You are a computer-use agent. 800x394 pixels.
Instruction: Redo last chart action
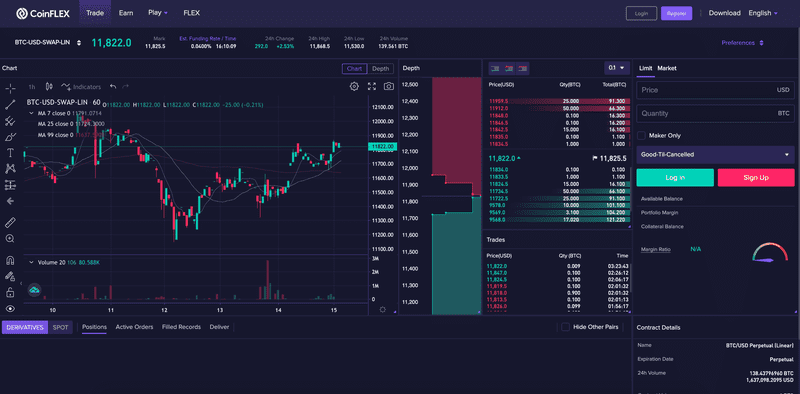click(126, 87)
